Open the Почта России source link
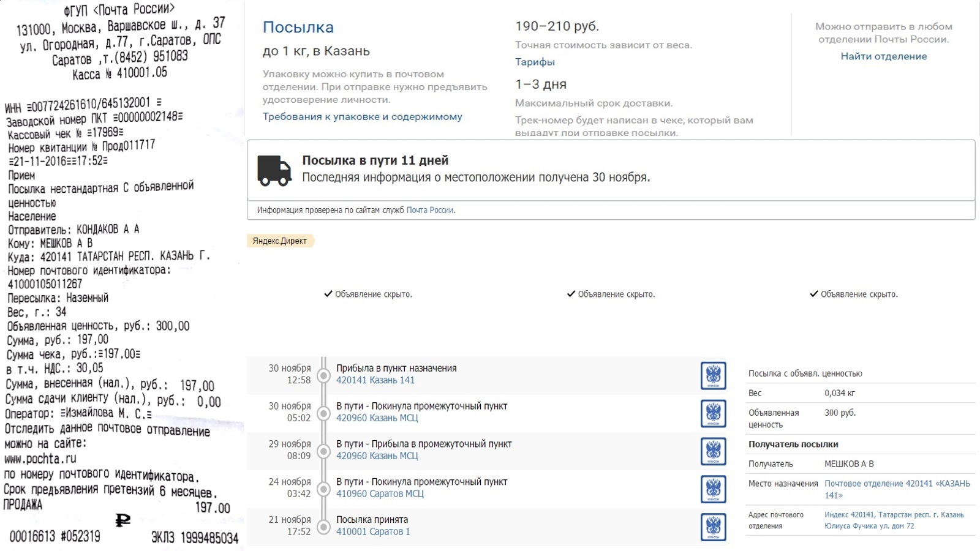Viewport: 980px width, 551px height. [x=430, y=210]
